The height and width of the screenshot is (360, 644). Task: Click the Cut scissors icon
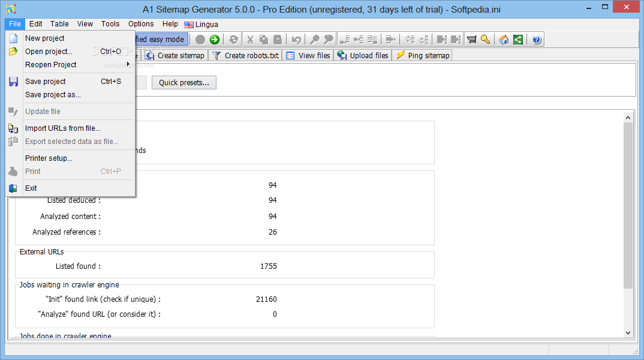tap(249, 40)
